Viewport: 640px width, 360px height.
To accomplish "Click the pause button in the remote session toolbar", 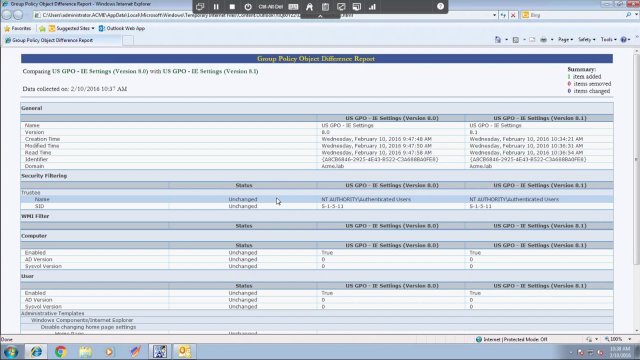I will pyautogui.click(x=216, y=7).
